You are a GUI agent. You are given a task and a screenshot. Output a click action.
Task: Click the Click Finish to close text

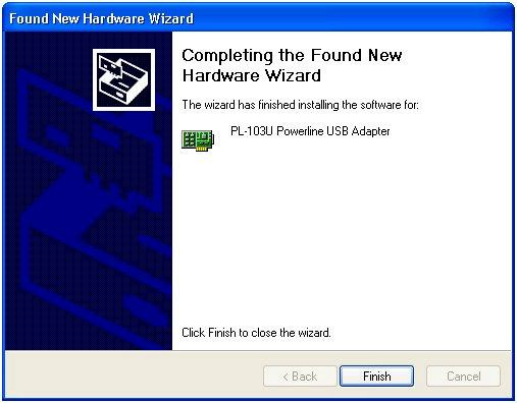point(256,333)
